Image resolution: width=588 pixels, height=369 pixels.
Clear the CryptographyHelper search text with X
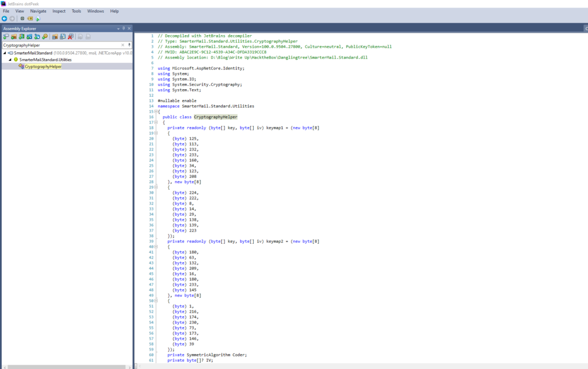point(123,45)
